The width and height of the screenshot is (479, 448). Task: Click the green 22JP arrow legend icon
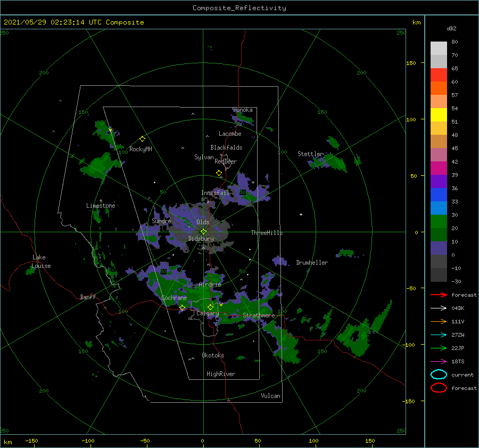[x=439, y=348]
